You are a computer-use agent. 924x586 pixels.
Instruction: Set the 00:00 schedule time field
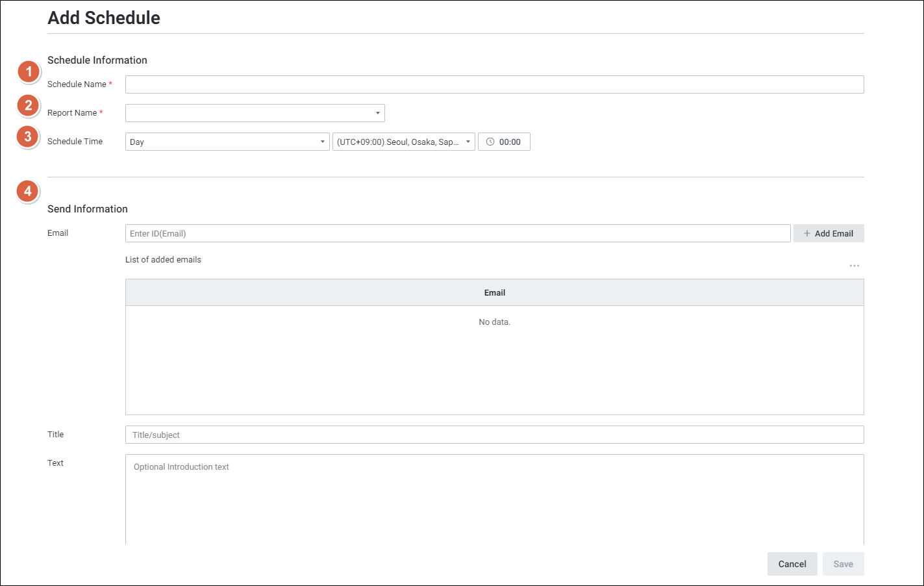click(x=510, y=142)
